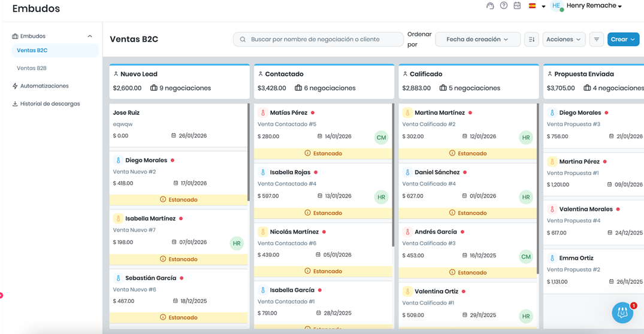Click $3,428.00 total in Contactado
This screenshot has height=334, width=644.
pyautogui.click(x=272, y=88)
